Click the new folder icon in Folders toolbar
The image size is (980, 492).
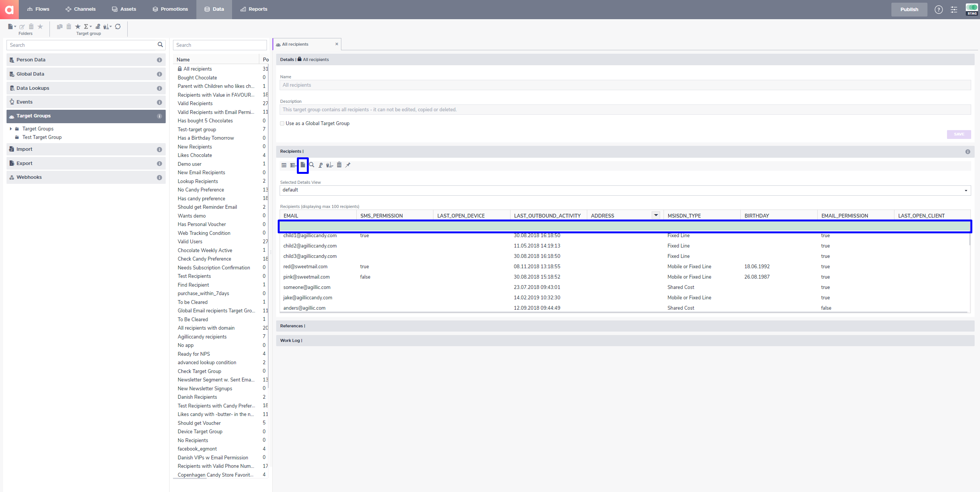click(12, 26)
